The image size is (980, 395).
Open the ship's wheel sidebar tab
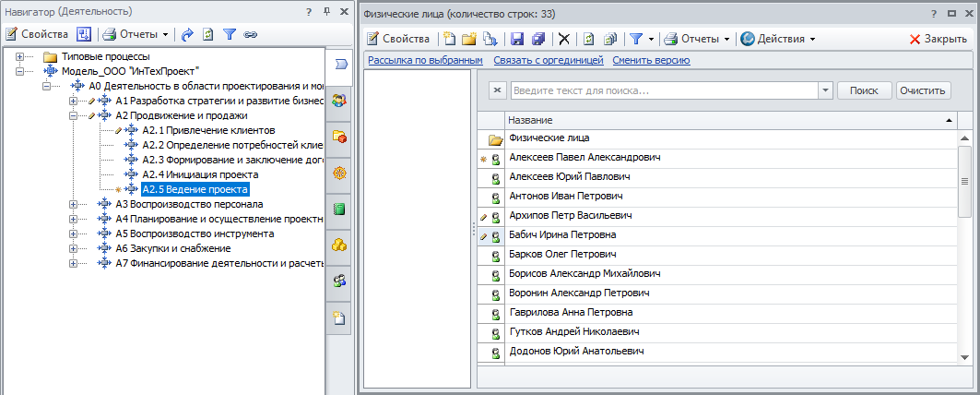click(338, 173)
